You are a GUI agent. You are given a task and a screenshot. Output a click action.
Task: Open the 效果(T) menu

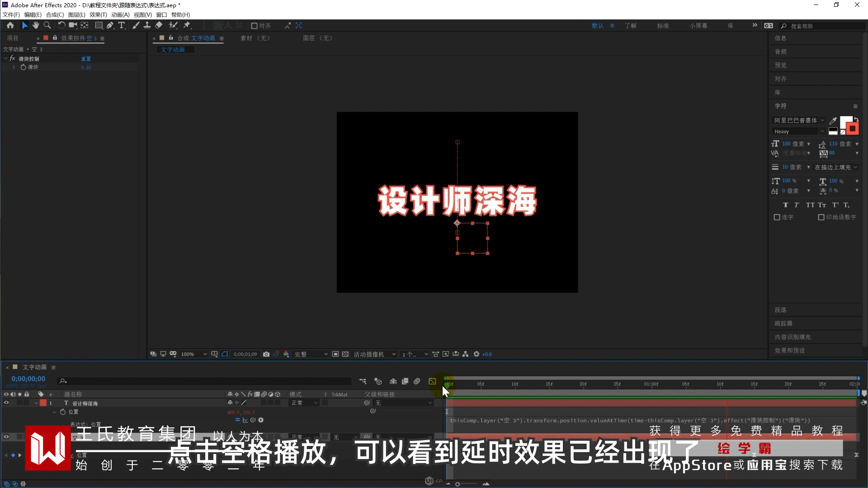(x=98, y=14)
